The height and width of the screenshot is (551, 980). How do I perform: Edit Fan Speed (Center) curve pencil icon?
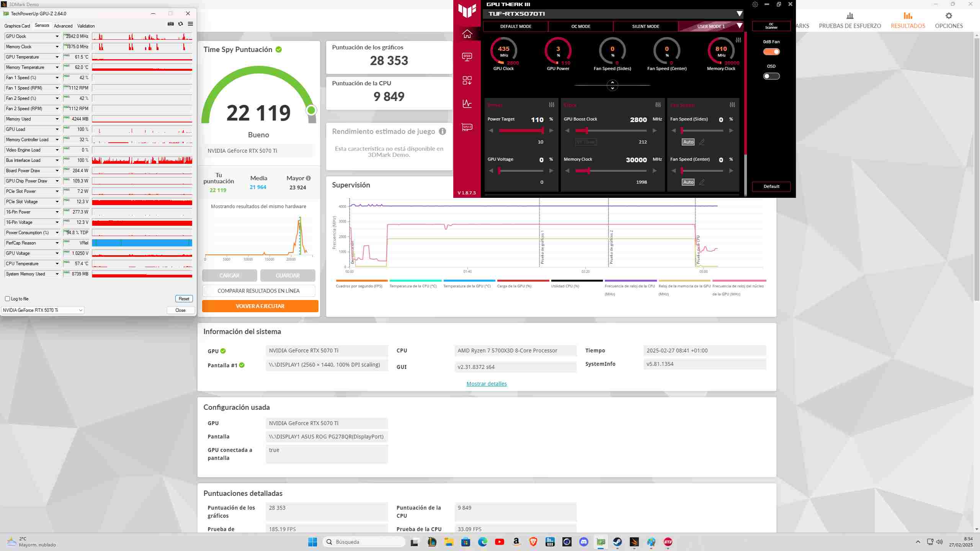[x=702, y=182]
